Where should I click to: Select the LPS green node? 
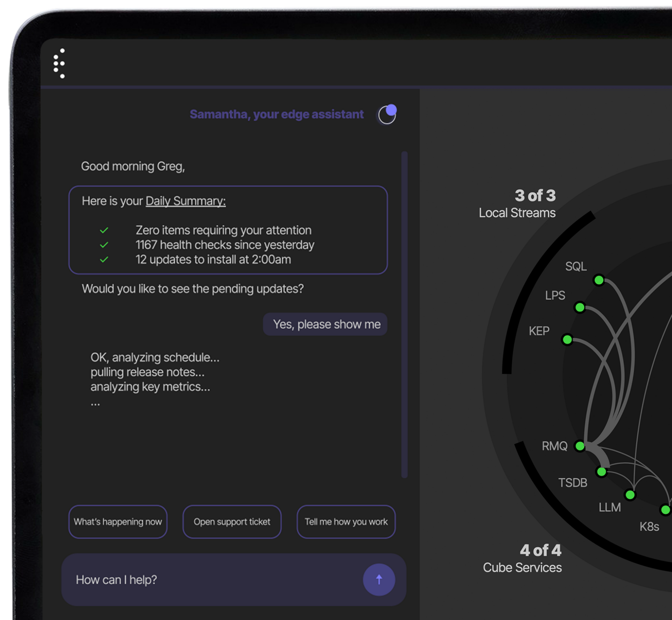click(x=580, y=308)
